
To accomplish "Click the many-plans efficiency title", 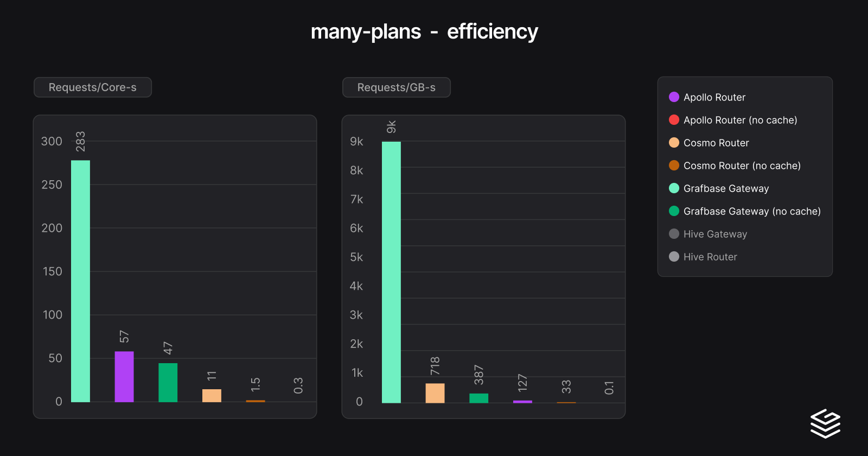I will coord(424,31).
